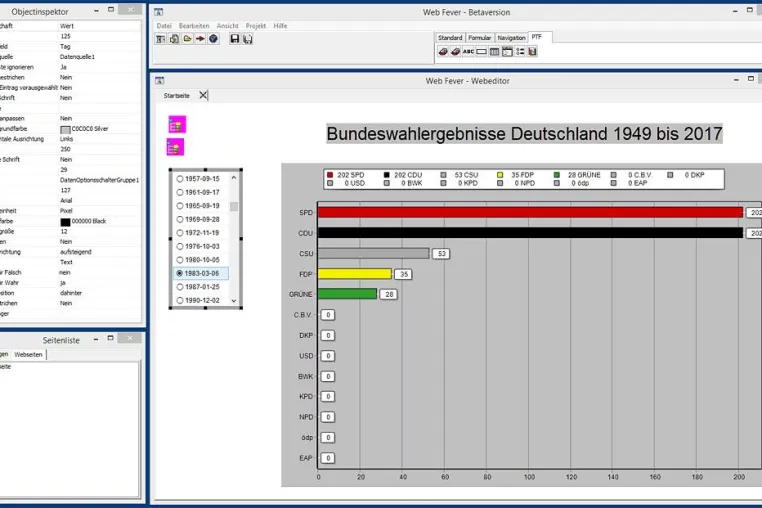This screenshot has height=508, width=762.
Task: Select the first red component icon in PTF palette
Action: (x=443, y=52)
